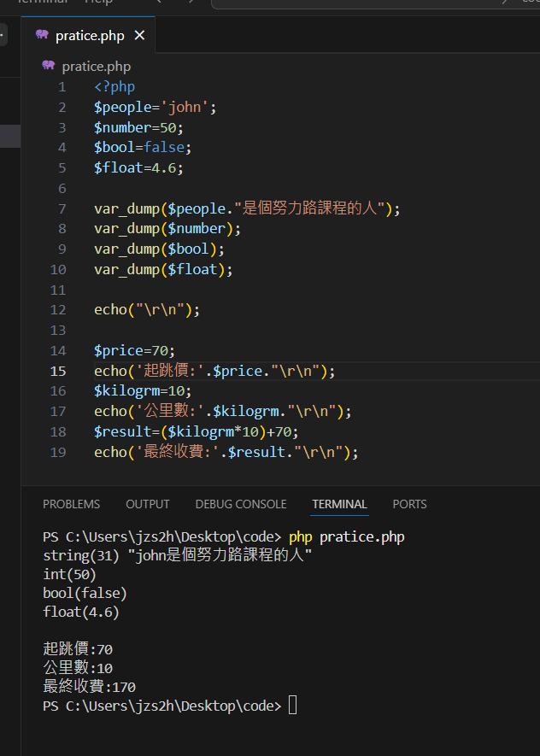Click line number 19 in the gutter
The height and width of the screenshot is (756, 540).
point(58,452)
